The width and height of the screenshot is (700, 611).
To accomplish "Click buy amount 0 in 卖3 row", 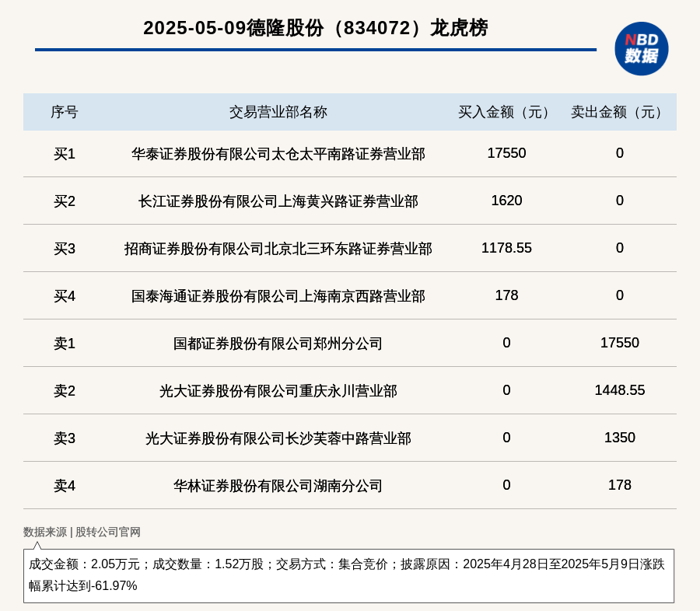I will [x=506, y=438].
